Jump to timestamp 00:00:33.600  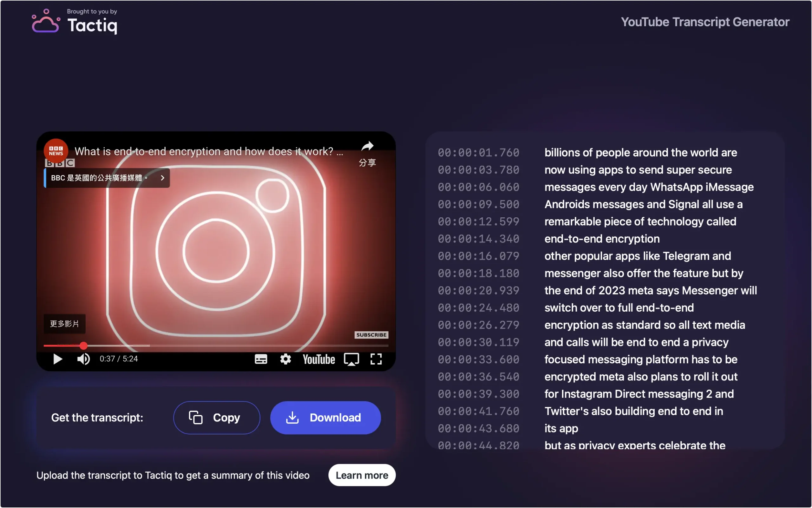tap(478, 360)
